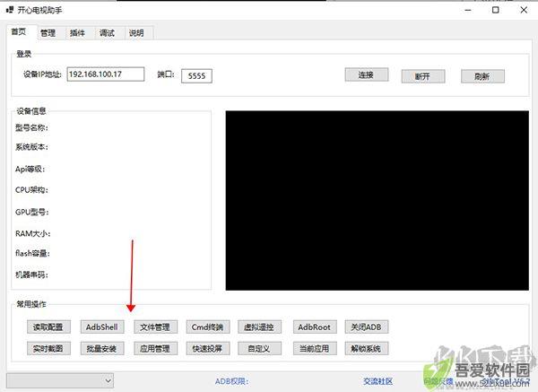Screen dimensions: 538x392
Task: Maximize the 开心电视助手 window
Action: tap(496, 10)
